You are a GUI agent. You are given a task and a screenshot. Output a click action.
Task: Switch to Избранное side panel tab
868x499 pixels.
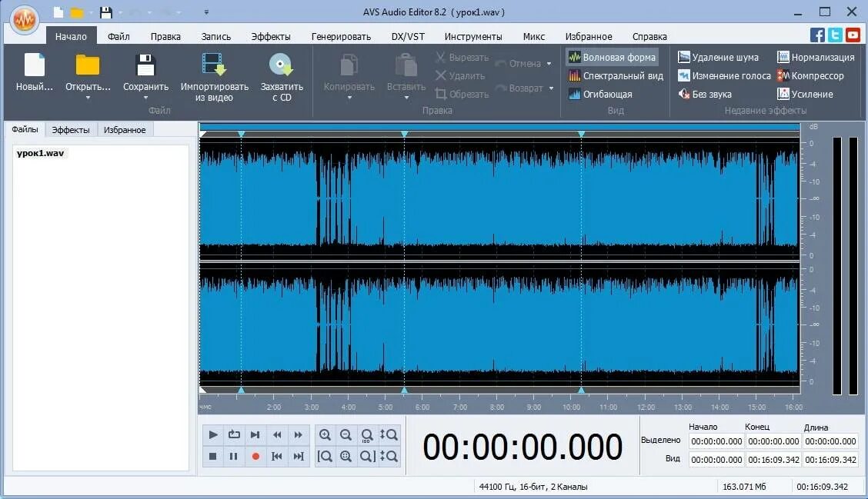point(125,130)
